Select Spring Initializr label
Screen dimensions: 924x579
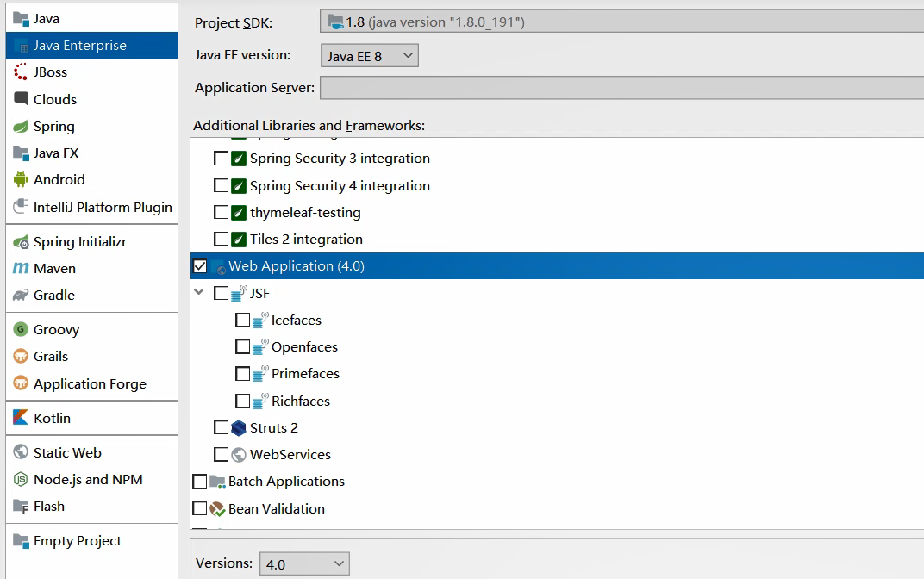coord(80,242)
